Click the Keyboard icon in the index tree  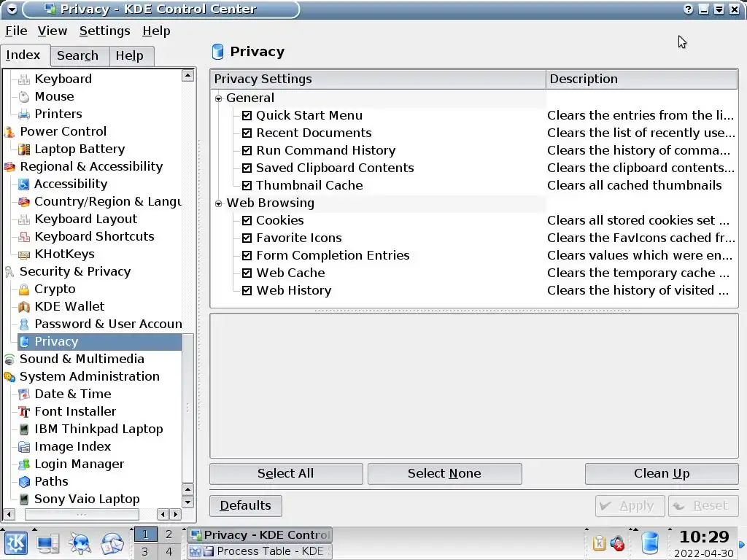24,79
